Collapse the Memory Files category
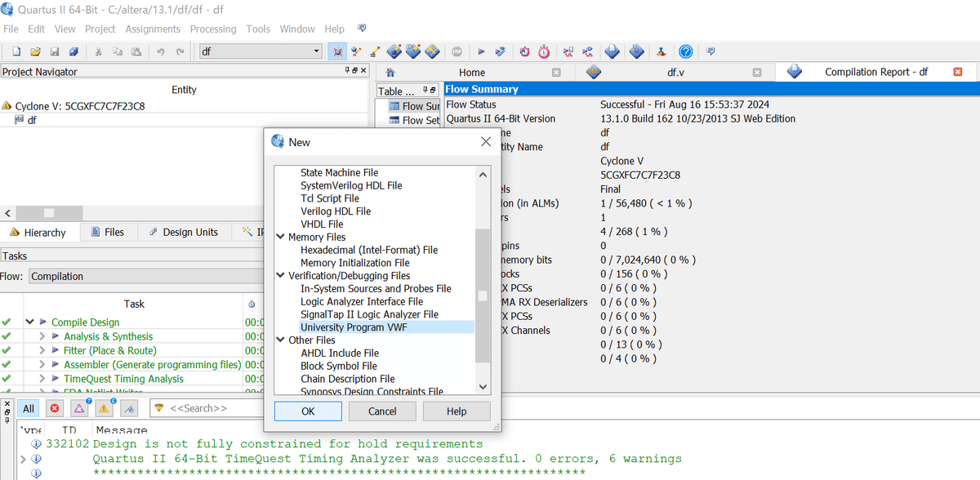Viewport: 980px width, 480px height. tap(282, 237)
